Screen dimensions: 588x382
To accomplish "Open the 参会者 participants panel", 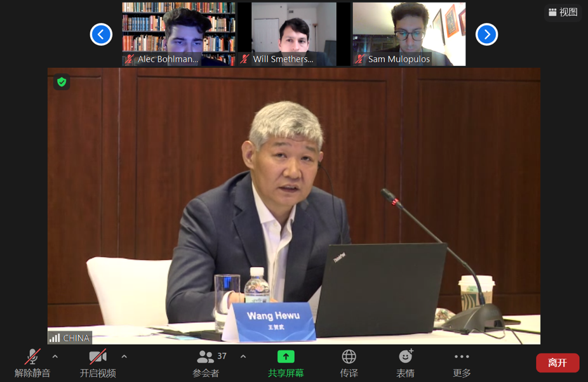I will coord(206,357).
